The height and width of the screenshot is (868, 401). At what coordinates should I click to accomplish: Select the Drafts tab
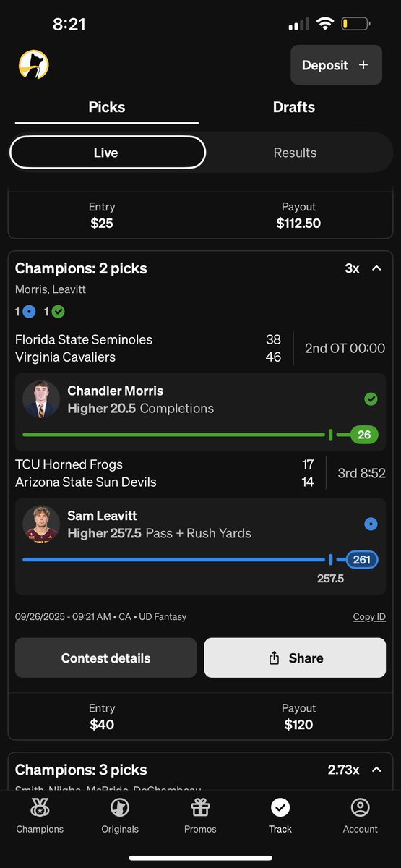click(294, 107)
